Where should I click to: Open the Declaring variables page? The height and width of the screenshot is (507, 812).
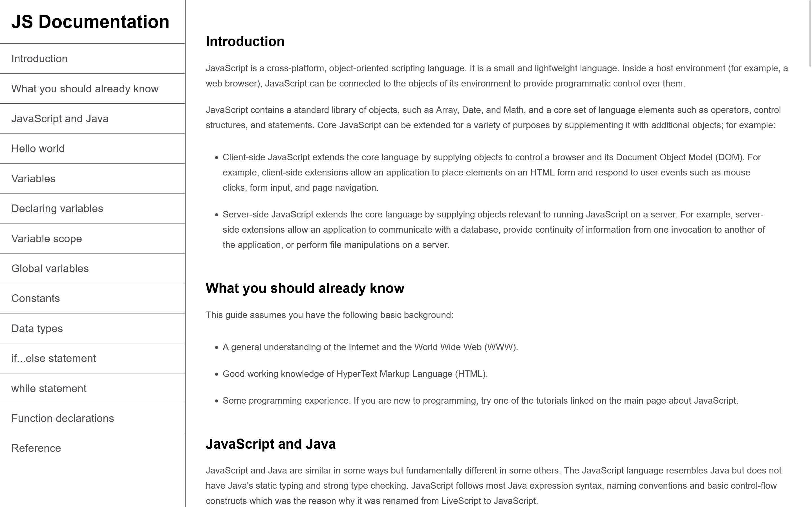click(58, 208)
